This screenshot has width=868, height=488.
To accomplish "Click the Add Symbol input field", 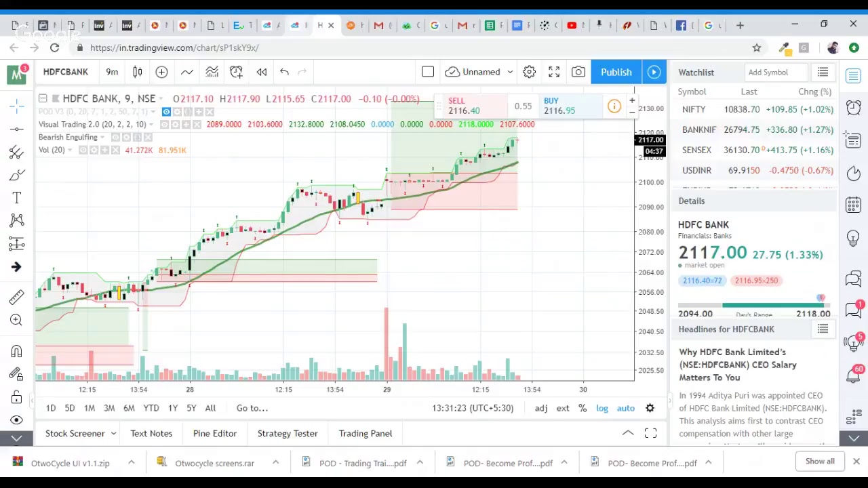I will (777, 73).
